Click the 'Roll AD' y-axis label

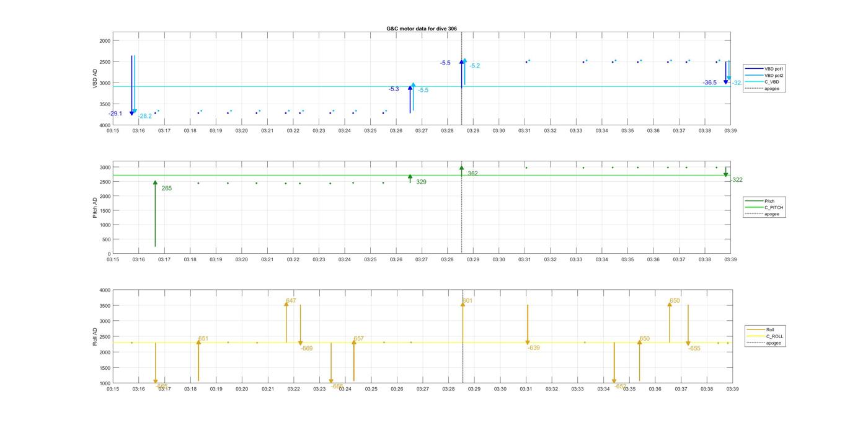tap(95, 336)
